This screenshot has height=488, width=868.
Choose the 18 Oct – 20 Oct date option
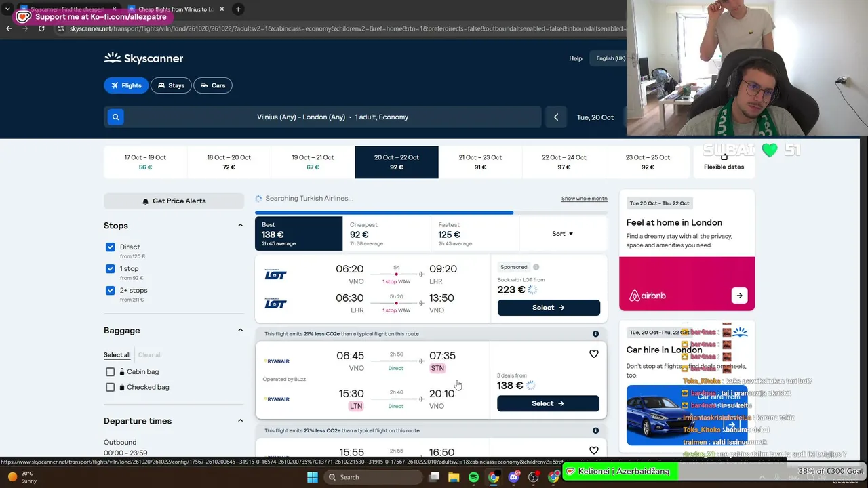[x=229, y=162]
